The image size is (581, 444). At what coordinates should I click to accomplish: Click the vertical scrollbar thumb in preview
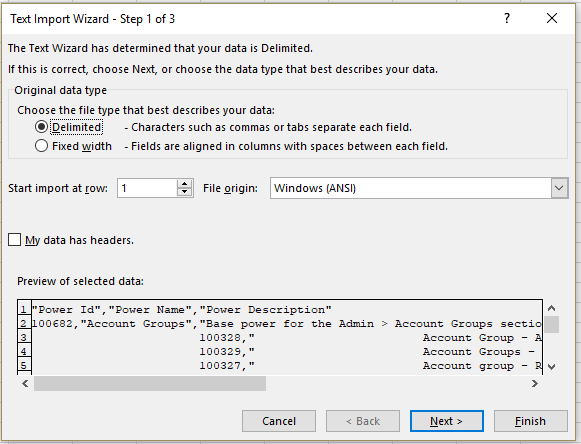point(551,325)
